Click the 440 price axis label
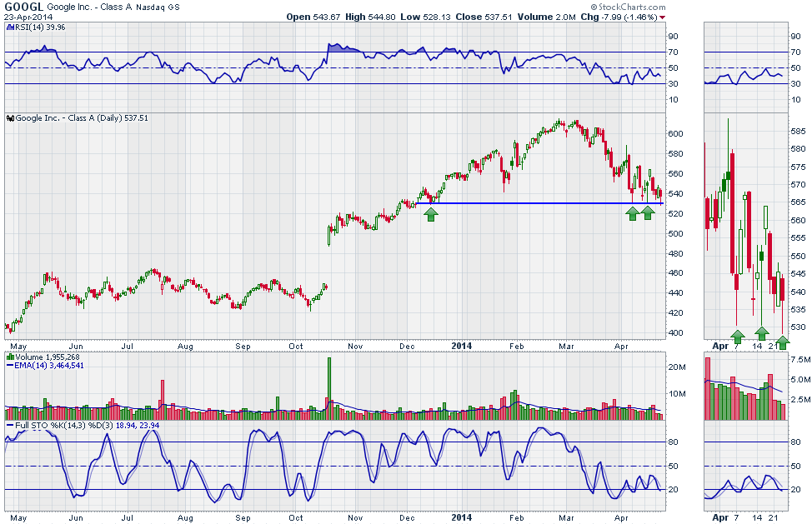Image resolution: width=812 pixels, height=524 pixels. (x=675, y=292)
